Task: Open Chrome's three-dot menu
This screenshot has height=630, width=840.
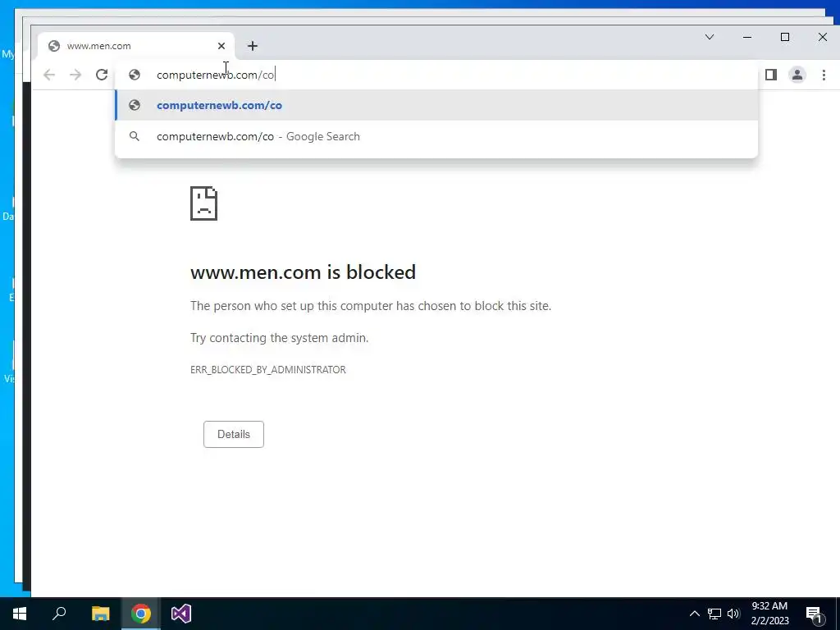Action: click(824, 75)
